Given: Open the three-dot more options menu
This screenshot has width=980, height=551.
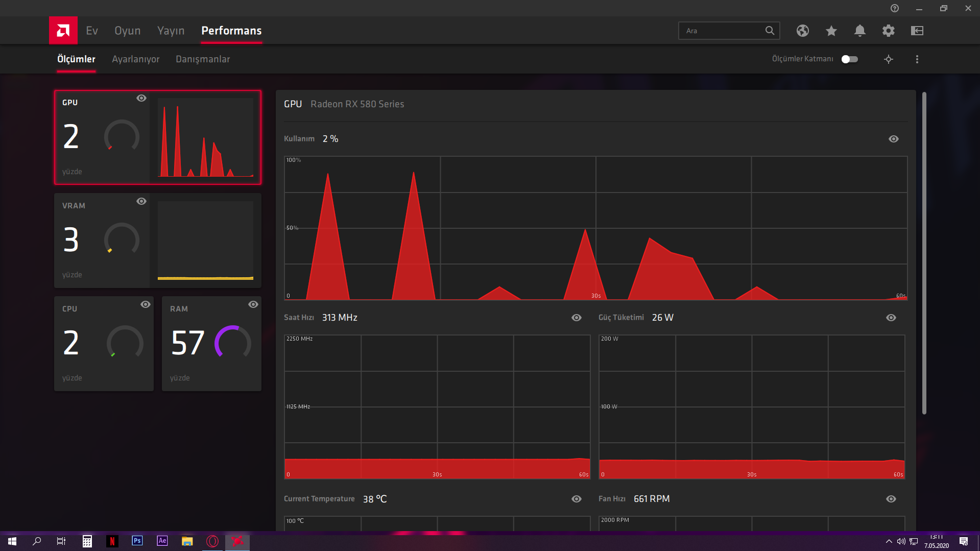Looking at the screenshot, I should click(917, 59).
